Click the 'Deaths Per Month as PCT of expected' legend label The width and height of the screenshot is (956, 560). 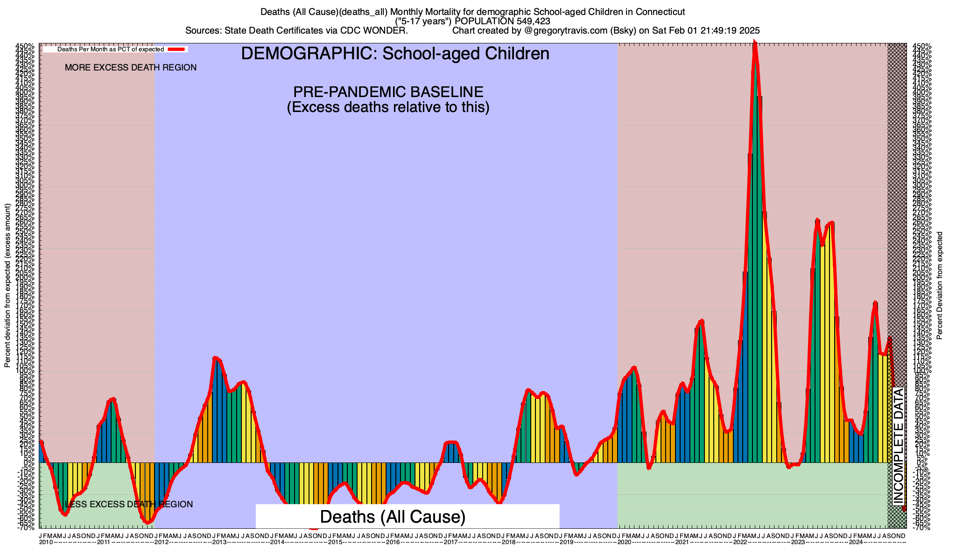[x=110, y=49]
